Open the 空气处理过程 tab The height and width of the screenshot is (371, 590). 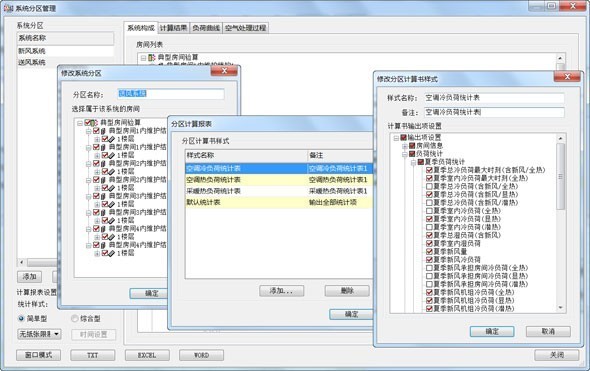[246, 28]
